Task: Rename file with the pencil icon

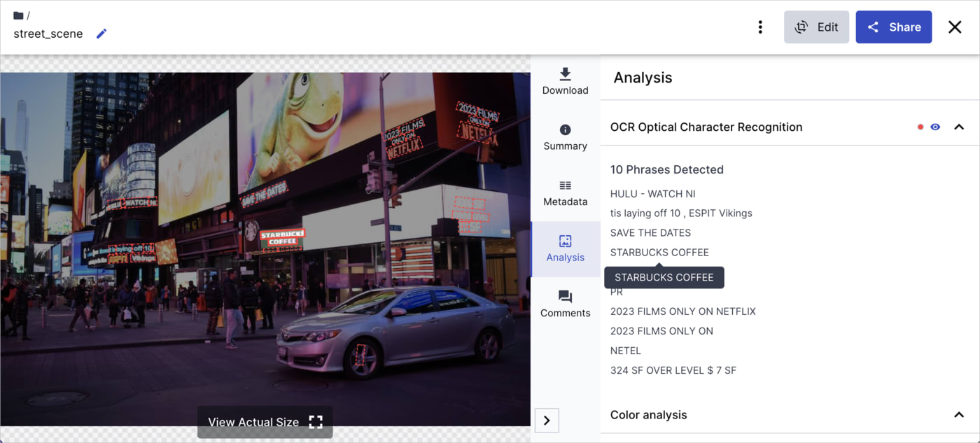Action: [x=101, y=34]
